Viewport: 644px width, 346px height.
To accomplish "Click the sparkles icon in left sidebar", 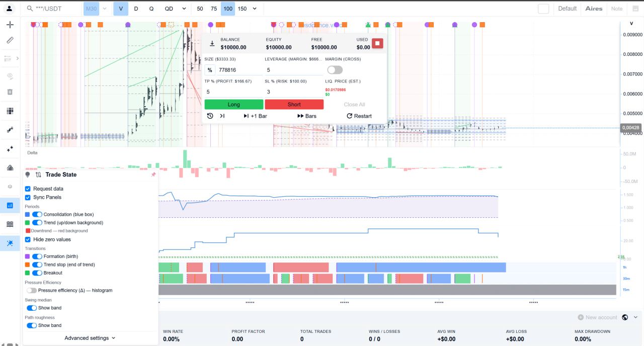I will (10, 149).
